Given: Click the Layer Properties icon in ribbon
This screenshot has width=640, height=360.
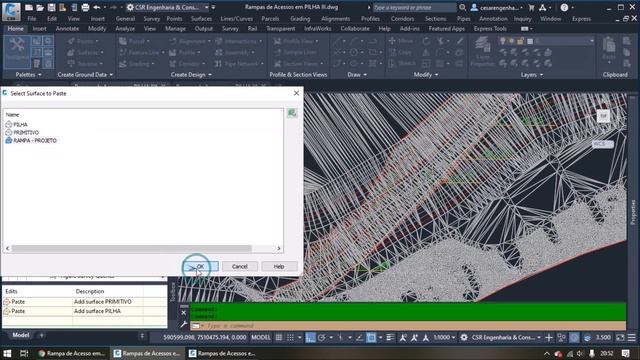Looking at the screenshot, I should (x=483, y=52).
